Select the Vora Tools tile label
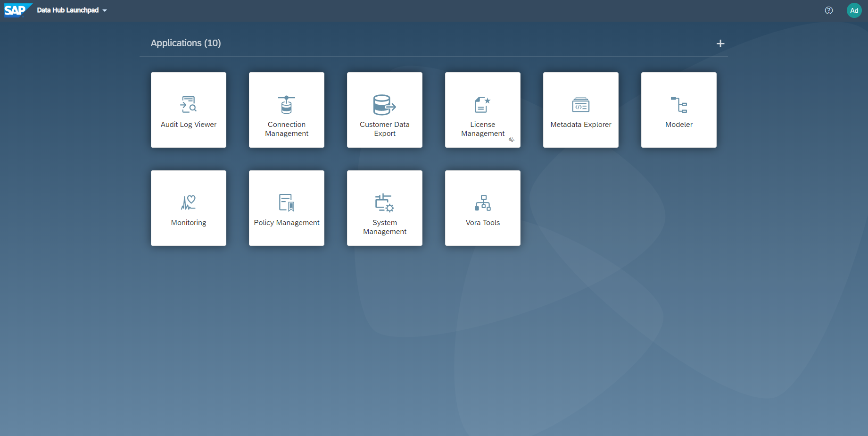 point(482,223)
